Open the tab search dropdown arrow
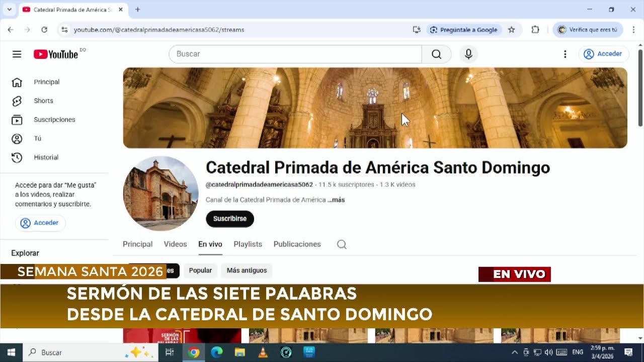The height and width of the screenshot is (362, 644). pyautogui.click(x=9, y=10)
